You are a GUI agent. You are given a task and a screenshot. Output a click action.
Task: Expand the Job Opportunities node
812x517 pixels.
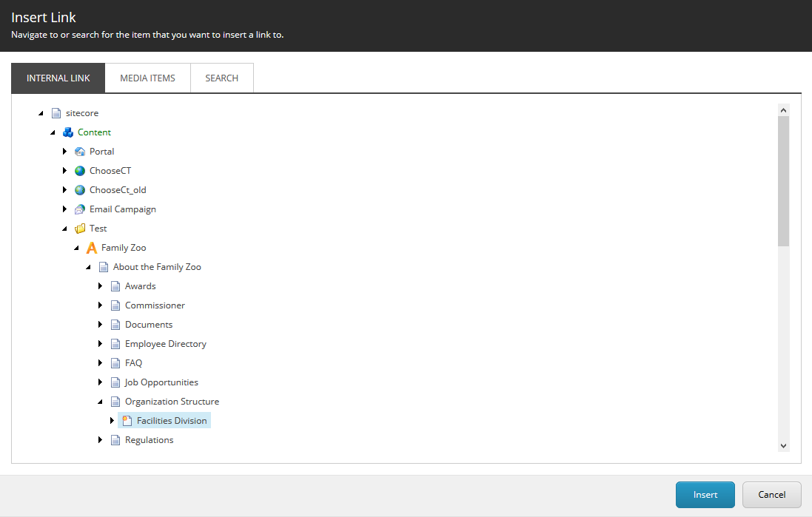[x=101, y=382]
